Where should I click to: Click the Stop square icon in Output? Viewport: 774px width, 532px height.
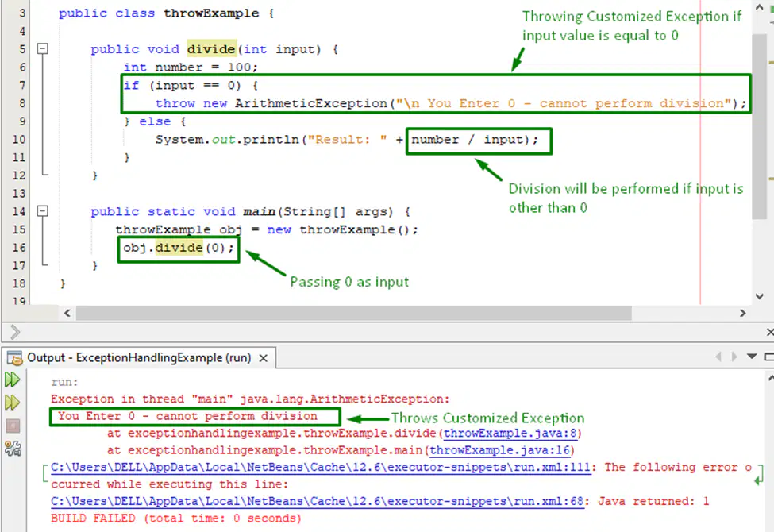[x=13, y=426]
